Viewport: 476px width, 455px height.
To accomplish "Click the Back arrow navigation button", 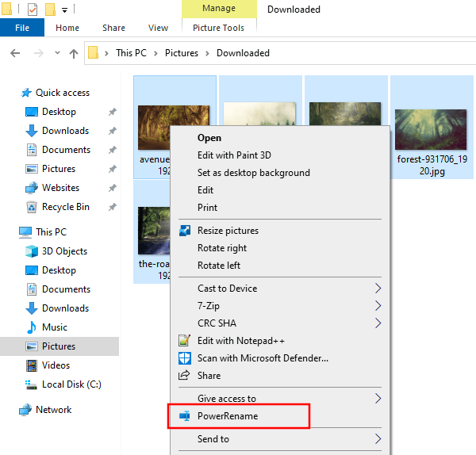I will 15,53.
